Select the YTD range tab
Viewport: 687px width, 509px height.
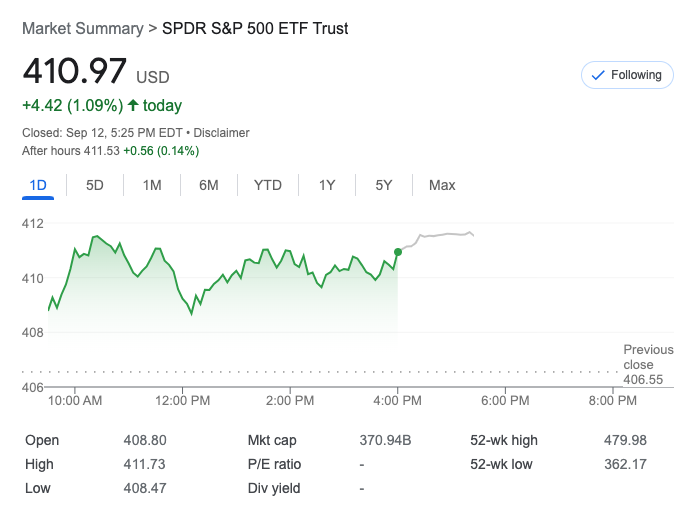point(268,185)
